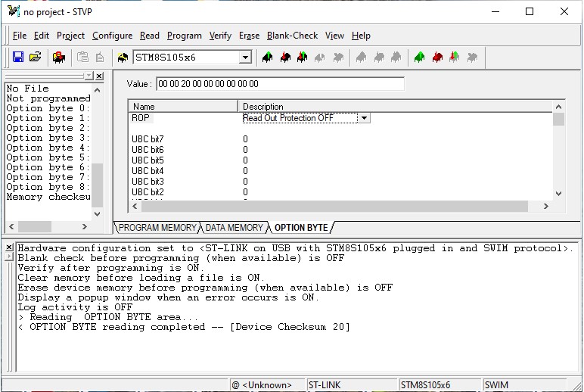Switch to the PROGRAM MEMORY tab
The height and width of the screenshot is (392, 584).
pos(157,228)
